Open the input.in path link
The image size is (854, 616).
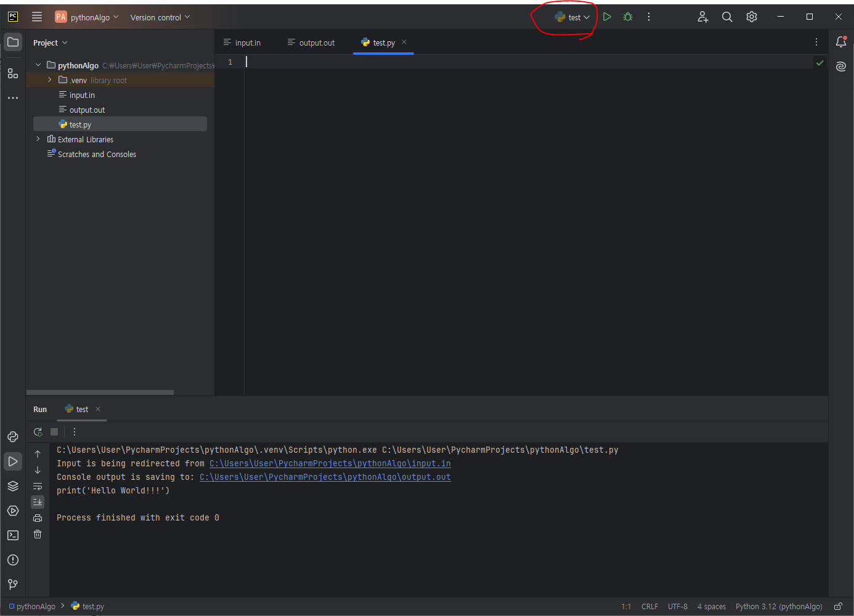pos(330,463)
